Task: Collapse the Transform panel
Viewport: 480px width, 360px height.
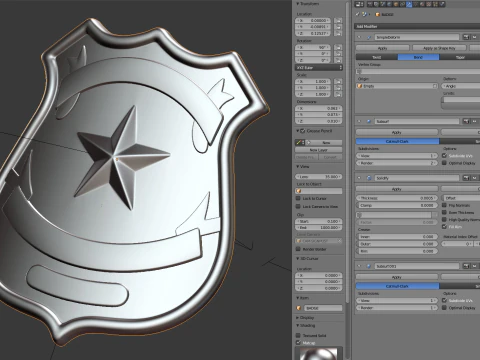Action: tap(298, 4)
